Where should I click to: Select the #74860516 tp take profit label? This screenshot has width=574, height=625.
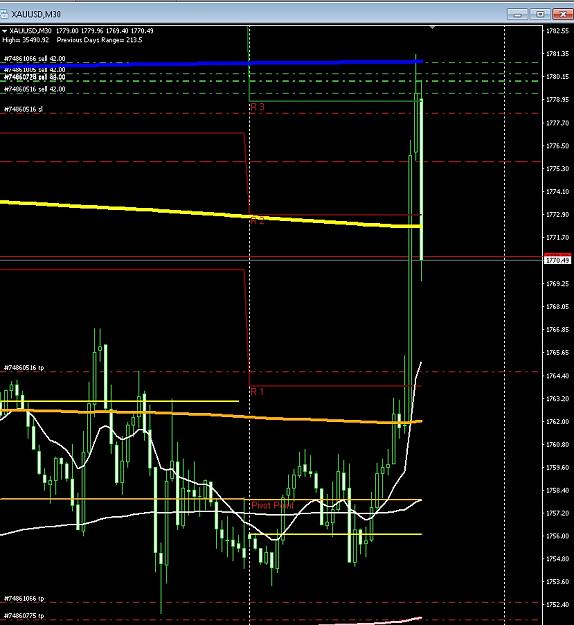(24, 368)
